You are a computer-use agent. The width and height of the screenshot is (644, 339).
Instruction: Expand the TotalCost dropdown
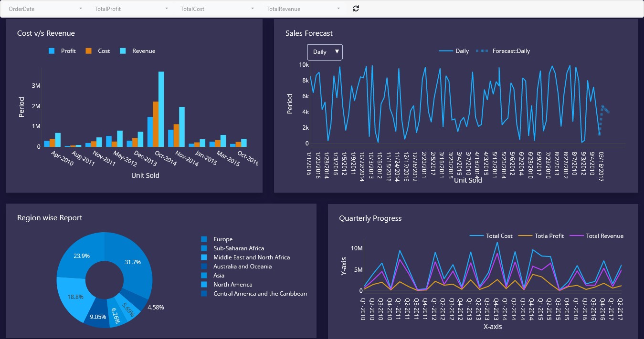[x=217, y=9]
